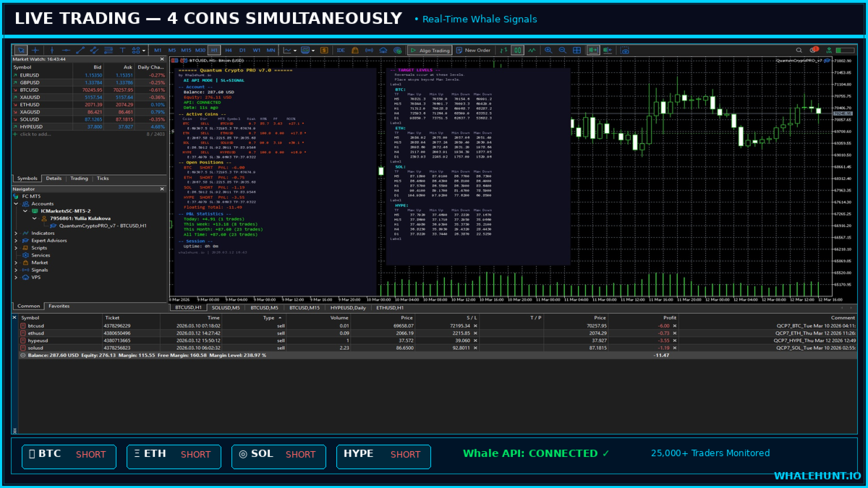Expand the Indicators tree node
This screenshot has width=868, height=488.
pyautogui.click(x=16, y=234)
